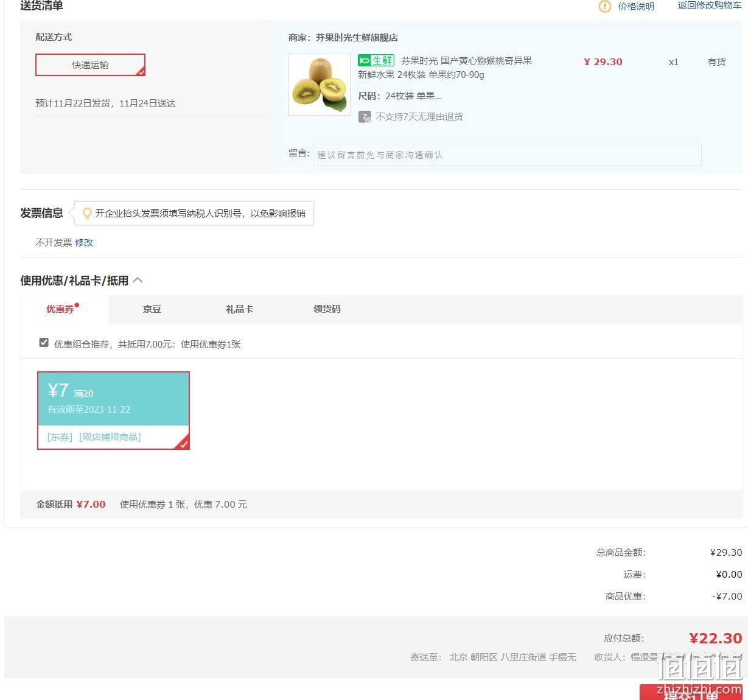
Task: Click the orange price explanation exclamation icon
Action: pyautogui.click(x=604, y=7)
